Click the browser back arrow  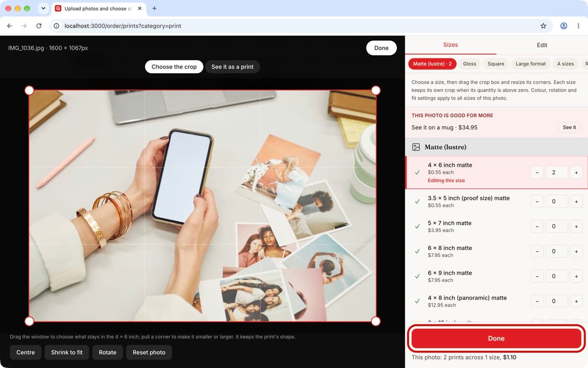[10, 26]
